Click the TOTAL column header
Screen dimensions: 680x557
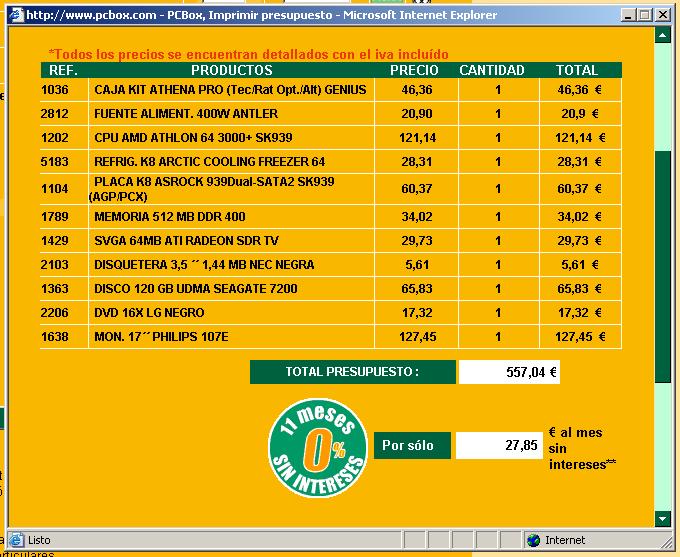pos(577,70)
